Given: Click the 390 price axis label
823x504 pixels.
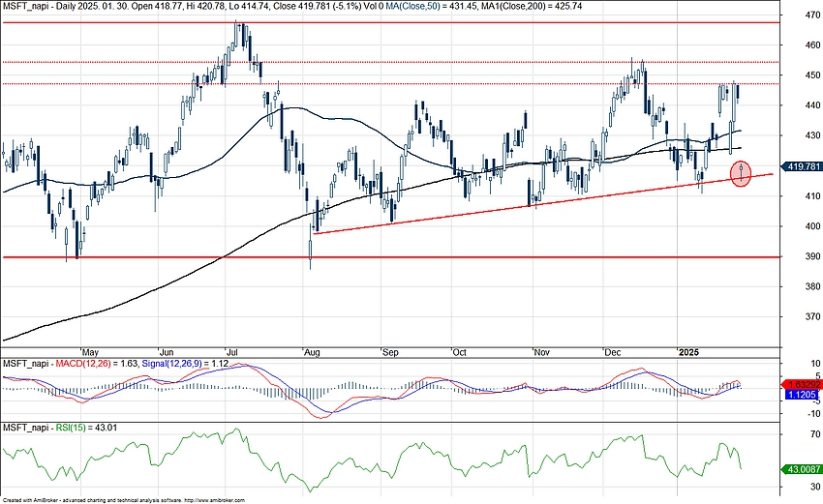Looking at the screenshot, I should tap(813, 256).
